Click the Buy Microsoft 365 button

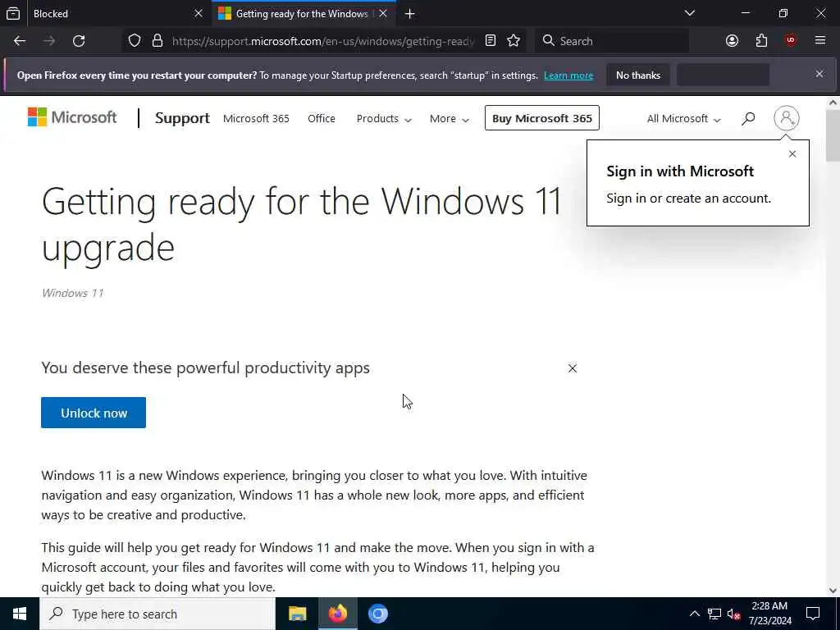pyautogui.click(x=542, y=118)
